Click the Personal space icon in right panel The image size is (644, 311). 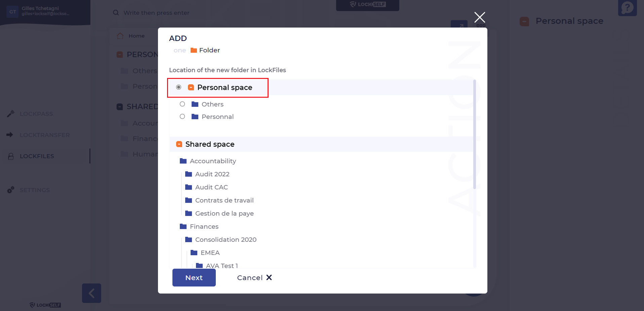tap(524, 21)
